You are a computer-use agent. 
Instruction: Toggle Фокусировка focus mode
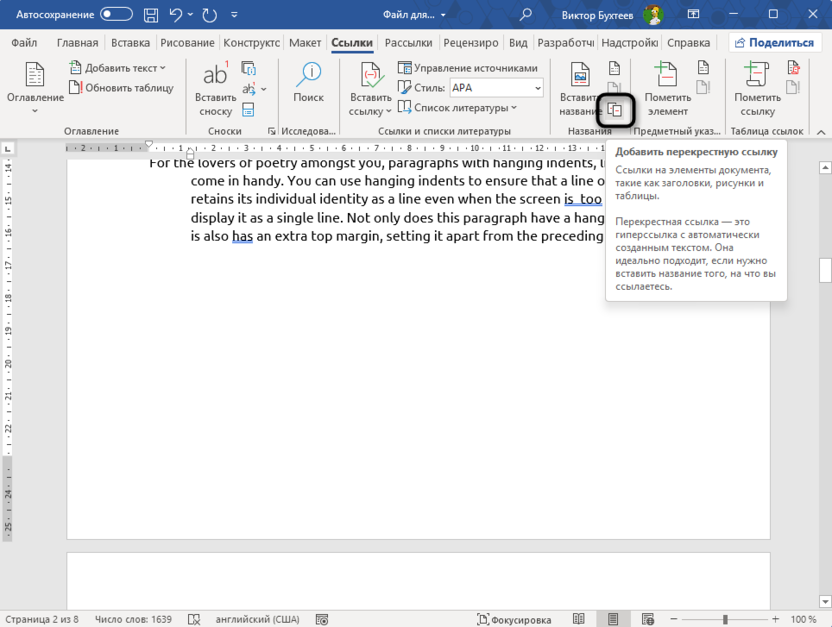[x=515, y=620]
